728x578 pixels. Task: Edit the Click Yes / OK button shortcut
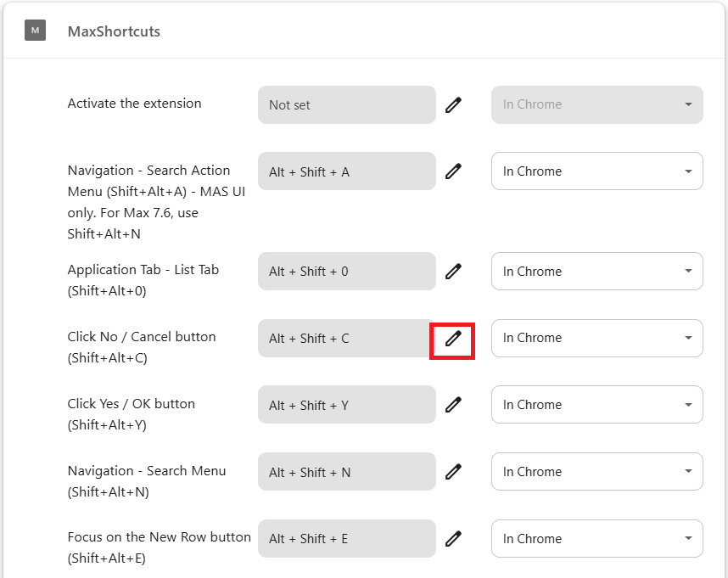pyautogui.click(x=453, y=405)
